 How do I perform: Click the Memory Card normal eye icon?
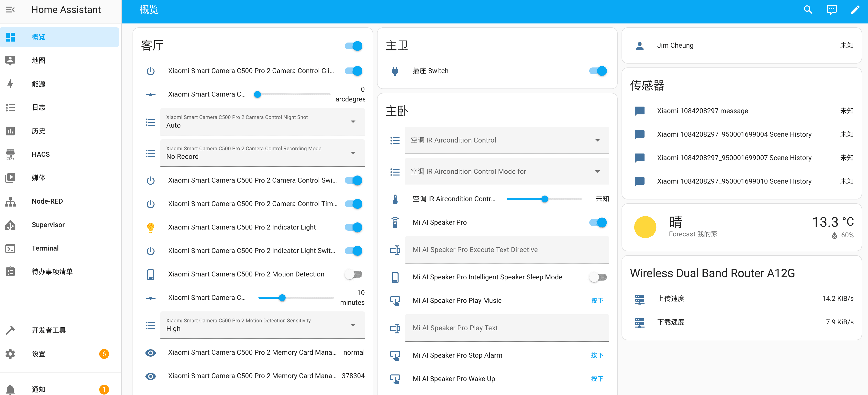click(x=151, y=352)
